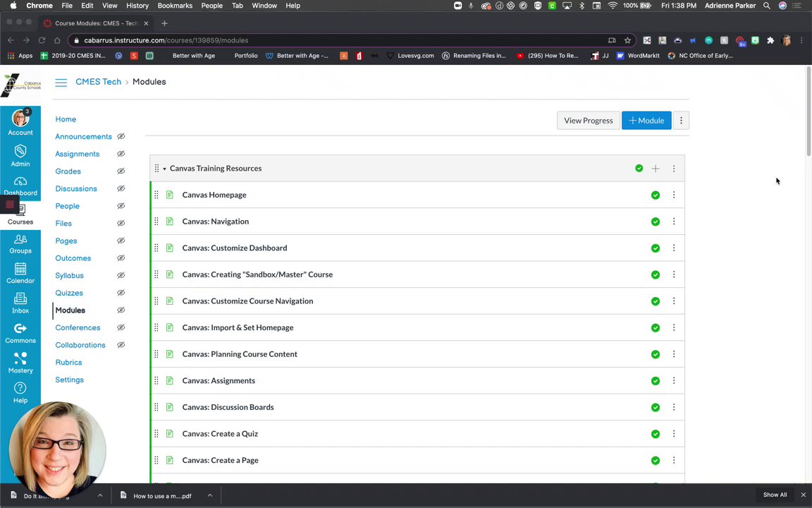This screenshot has height=508, width=812.
Task: Open the Canvas: Create a Quiz link
Action: 220,434
